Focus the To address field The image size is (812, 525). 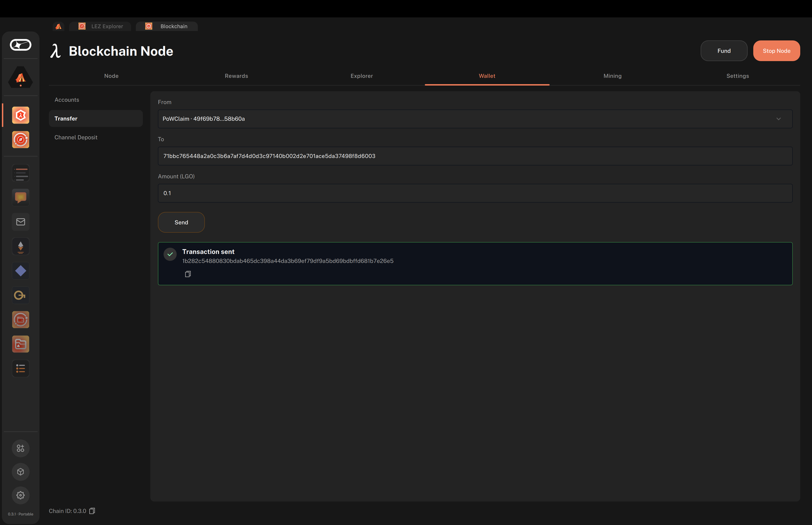point(475,156)
